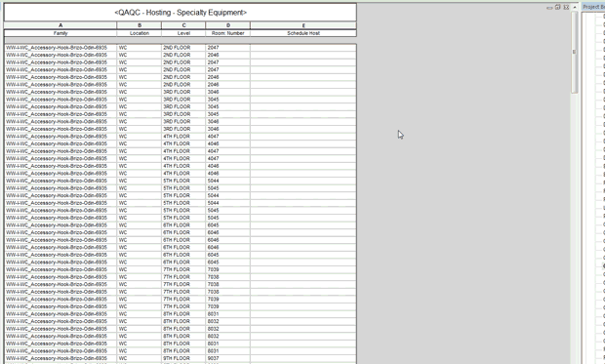Click the Level column heading
The image size is (605, 364).
point(183,33)
